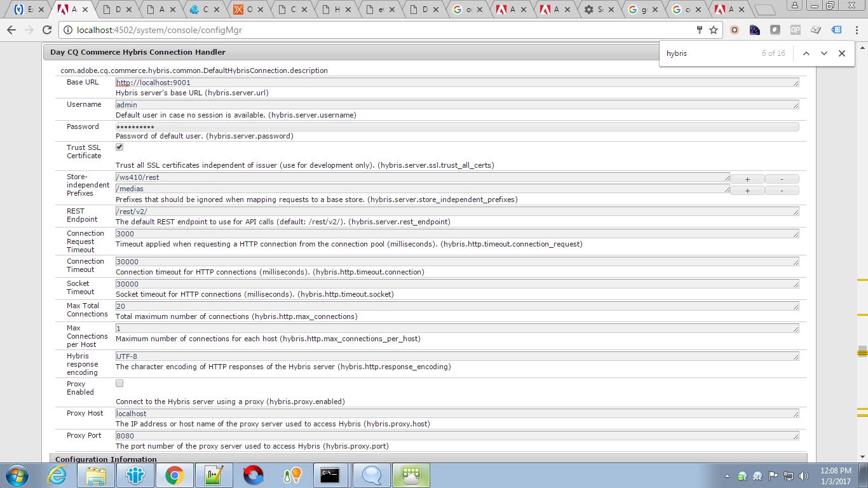View site information for the localhost page
Image resolution: width=868 pixels, height=488 pixels.
[x=68, y=30]
